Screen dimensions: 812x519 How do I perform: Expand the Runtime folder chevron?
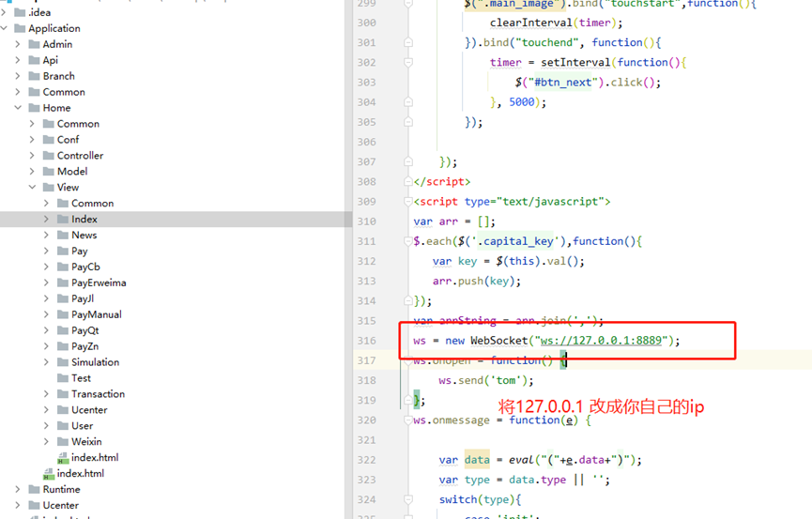18,489
